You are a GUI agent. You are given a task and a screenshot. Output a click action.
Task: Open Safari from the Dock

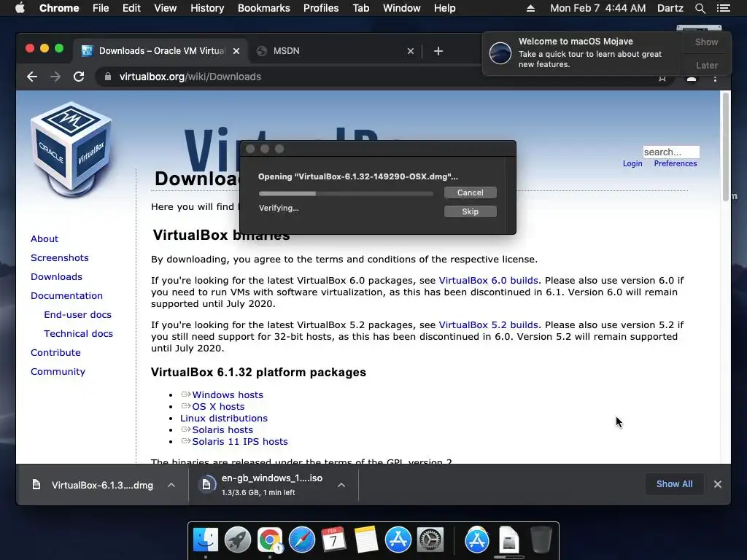302,540
